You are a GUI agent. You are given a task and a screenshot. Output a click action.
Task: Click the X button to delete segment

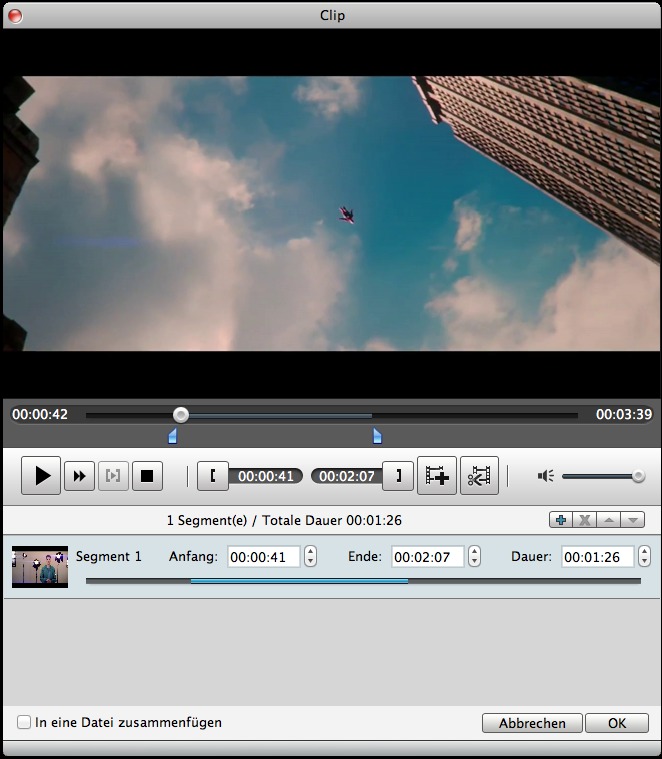click(585, 520)
